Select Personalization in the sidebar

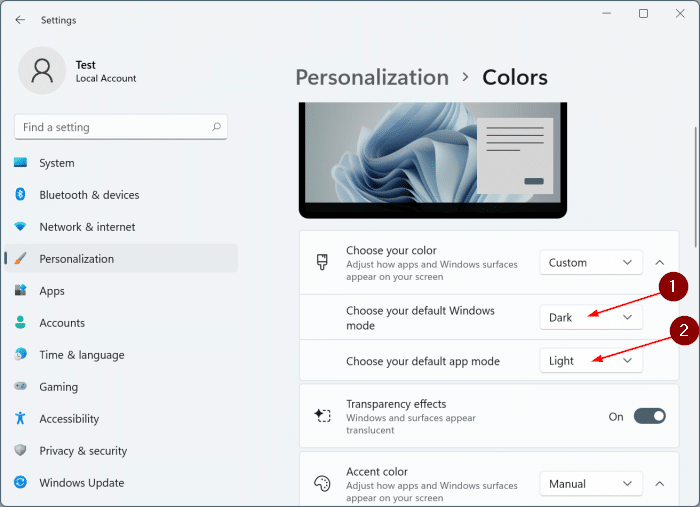point(121,259)
